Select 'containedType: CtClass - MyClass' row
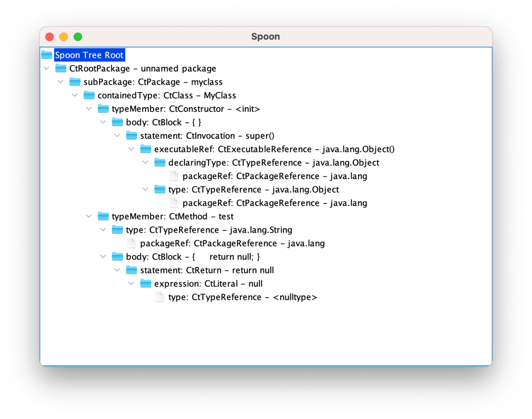Viewport: 532px width, 419px height. pos(167,95)
